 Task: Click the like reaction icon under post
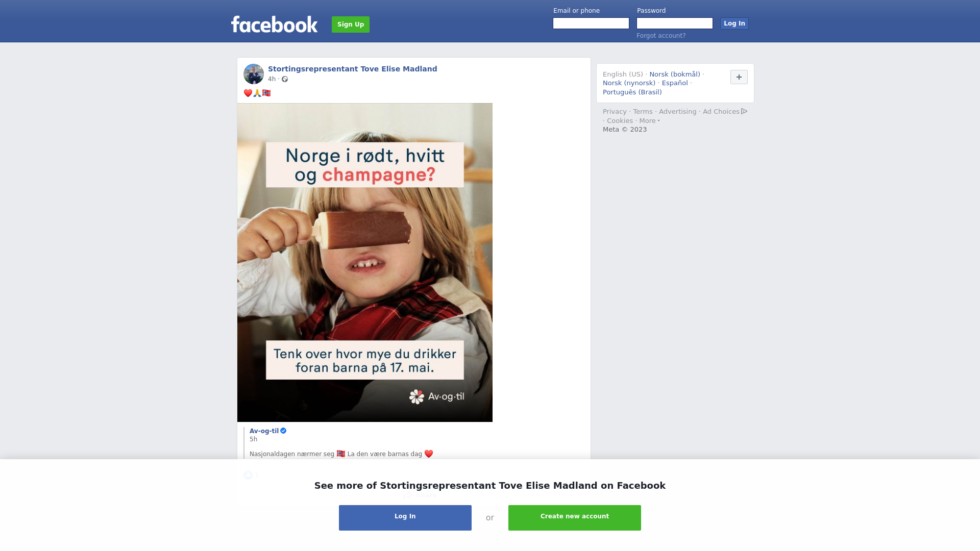pos(248,475)
